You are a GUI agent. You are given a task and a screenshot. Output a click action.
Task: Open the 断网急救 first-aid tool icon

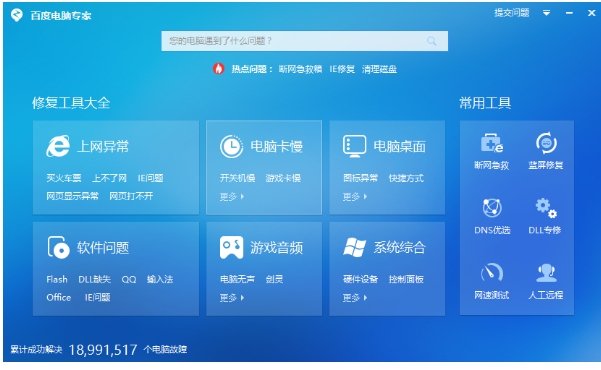pyautogui.click(x=492, y=143)
